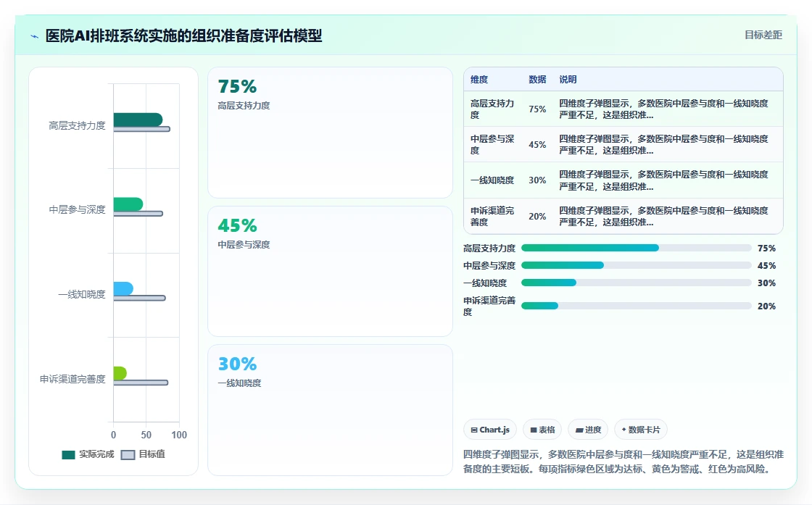Click the 申诉渠道完善度 axis label on chart

pos(72,379)
